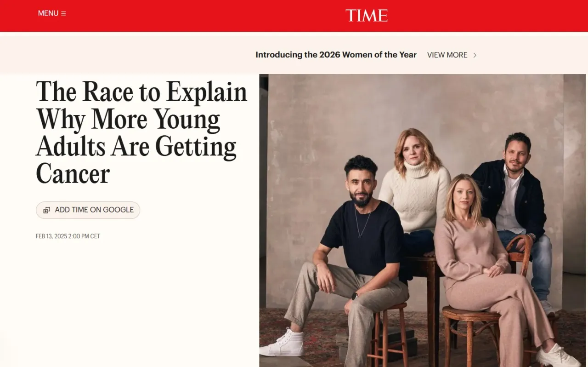Click the FEB 13, 2025 publication date
The image size is (588, 367).
[68, 236]
